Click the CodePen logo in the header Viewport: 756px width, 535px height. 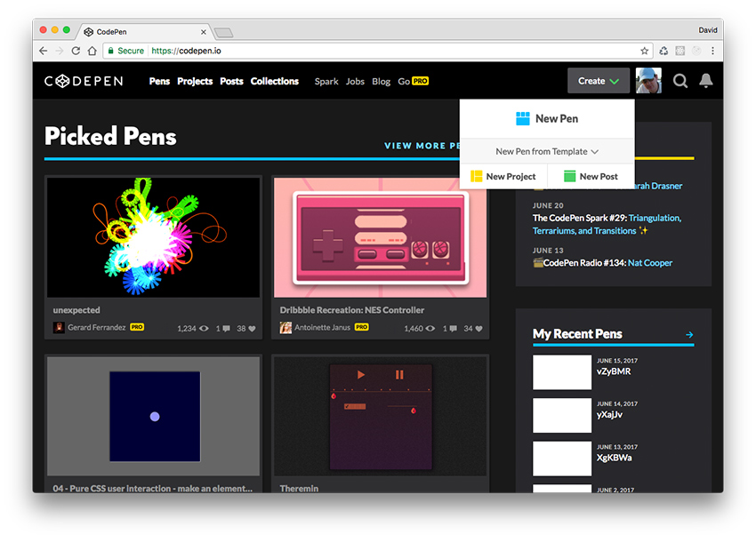84,81
